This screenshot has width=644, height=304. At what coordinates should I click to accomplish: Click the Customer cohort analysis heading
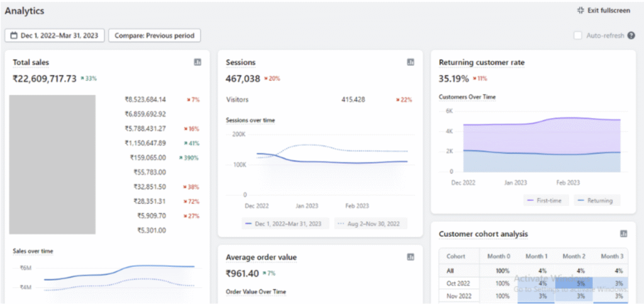pos(483,234)
